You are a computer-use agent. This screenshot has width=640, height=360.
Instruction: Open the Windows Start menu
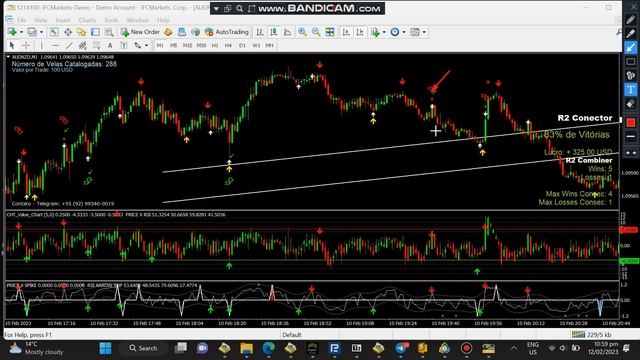(105, 348)
